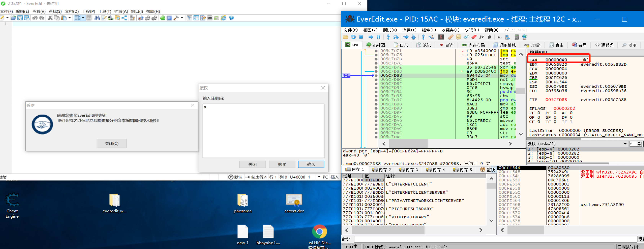644x249 pixels.
Task: Open the Cheat Engine desktop icon
Action: (x=12, y=205)
